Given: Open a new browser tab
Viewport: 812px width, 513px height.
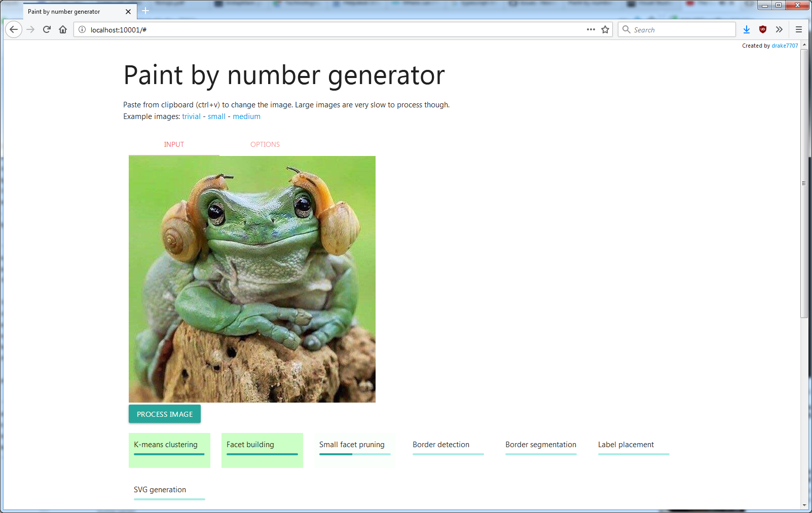Looking at the screenshot, I should point(145,11).
